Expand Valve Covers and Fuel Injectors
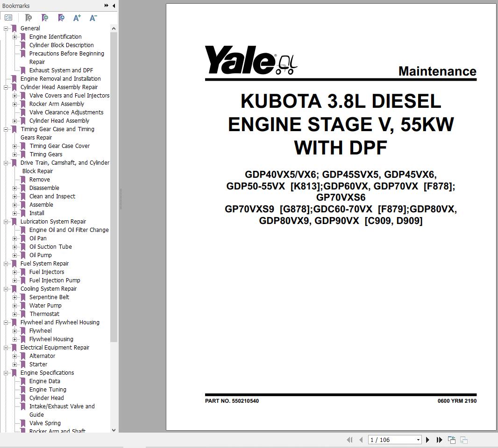This screenshot has height=448, width=498. [14, 96]
